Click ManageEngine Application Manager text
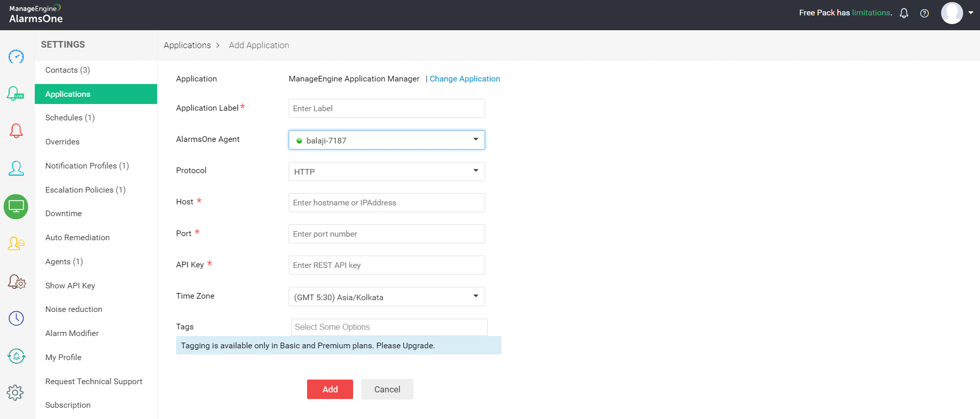 pos(354,79)
